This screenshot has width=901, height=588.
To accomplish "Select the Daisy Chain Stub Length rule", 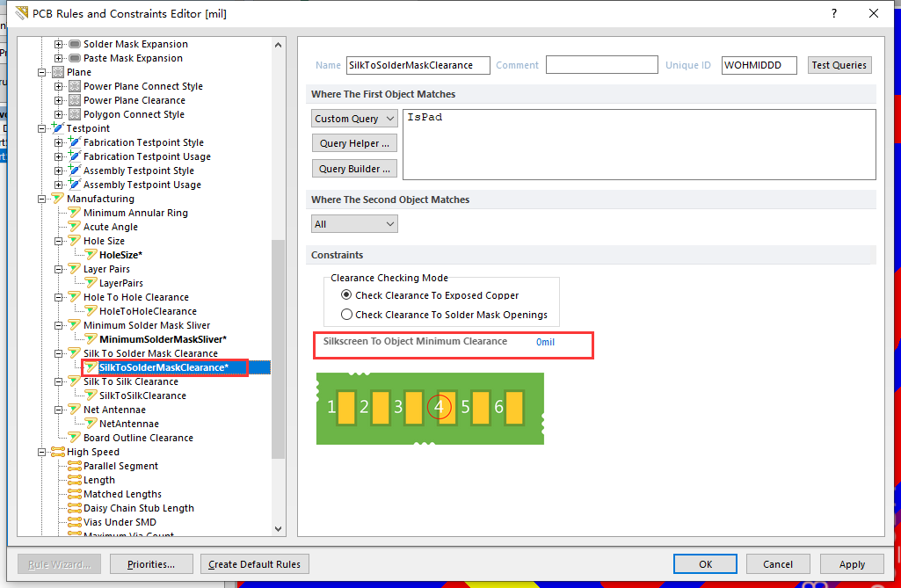I will coord(139,509).
